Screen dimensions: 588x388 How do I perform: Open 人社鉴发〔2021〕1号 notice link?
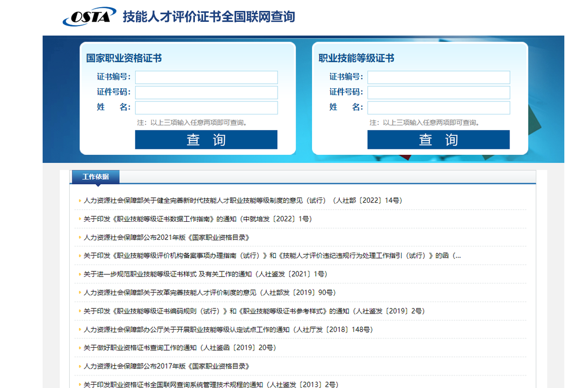pyautogui.click(x=205, y=274)
